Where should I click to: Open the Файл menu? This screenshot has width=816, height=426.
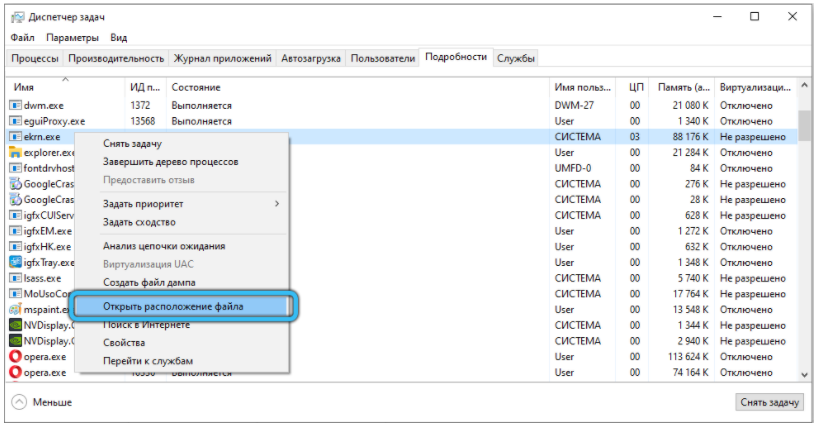tap(23, 37)
